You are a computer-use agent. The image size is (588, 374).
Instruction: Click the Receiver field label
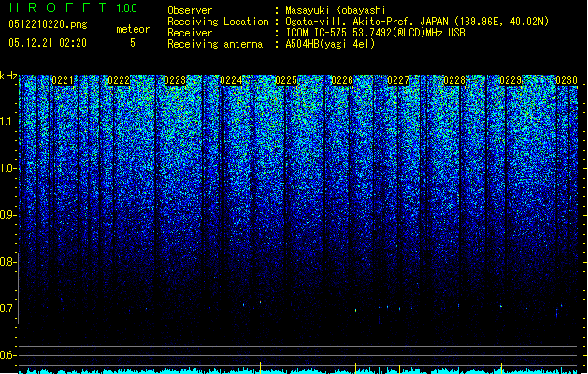click(190, 33)
